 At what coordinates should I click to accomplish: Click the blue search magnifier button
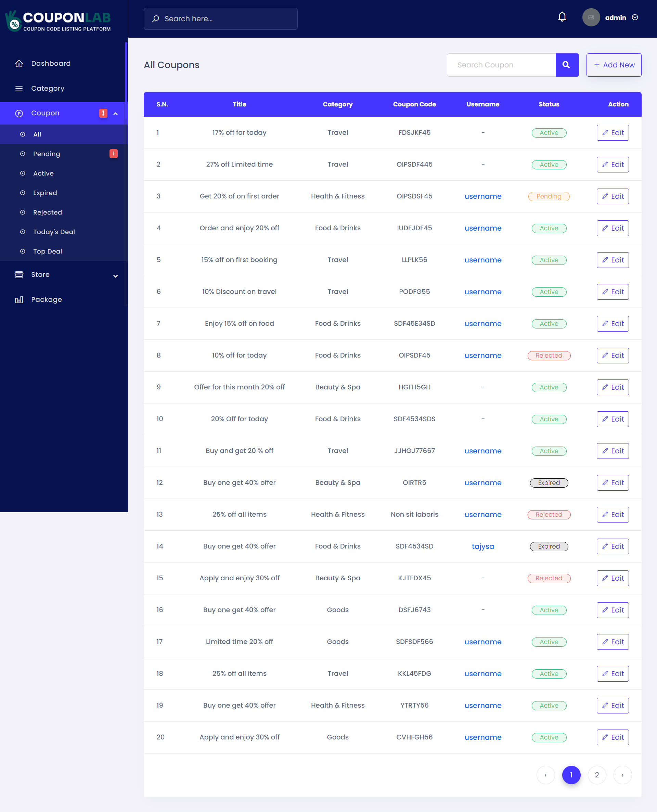567,65
